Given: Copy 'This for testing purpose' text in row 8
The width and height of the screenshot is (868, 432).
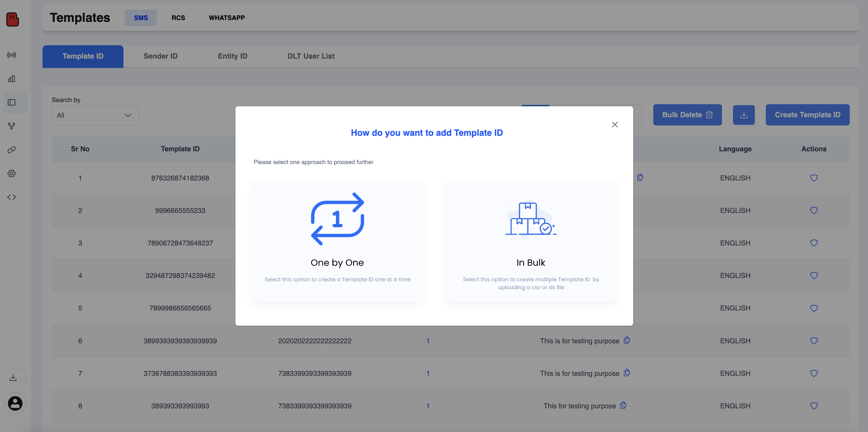Looking at the screenshot, I should click(623, 405).
